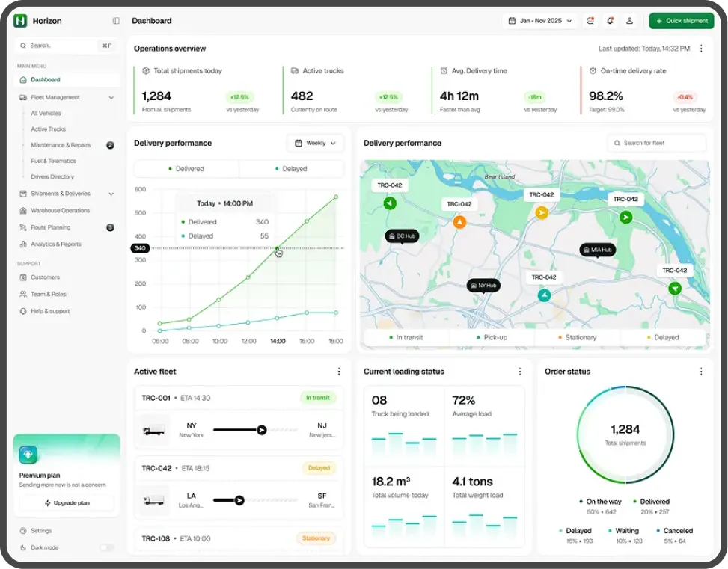The width and height of the screenshot is (728, 569).
Task: Open the Weekly period dropdown
Action: [x=316, y=143]
